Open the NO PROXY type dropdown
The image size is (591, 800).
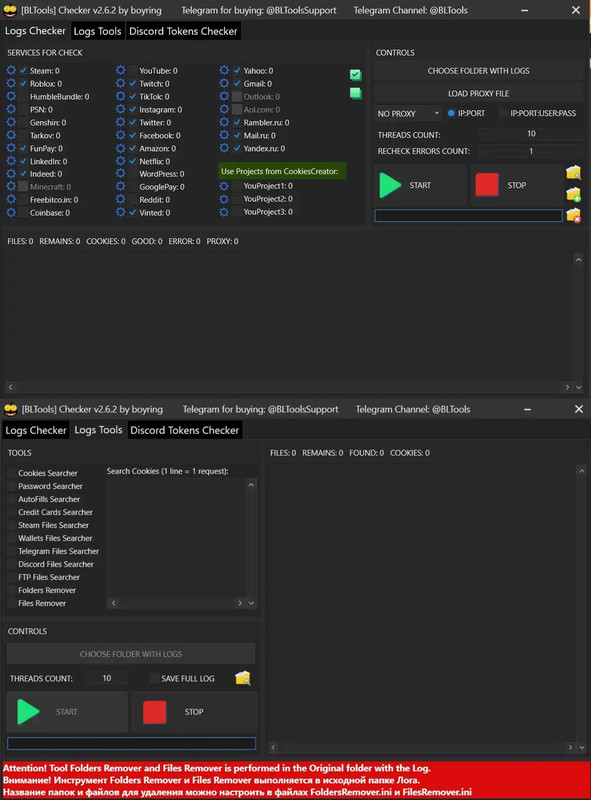[x=408, y=113]
